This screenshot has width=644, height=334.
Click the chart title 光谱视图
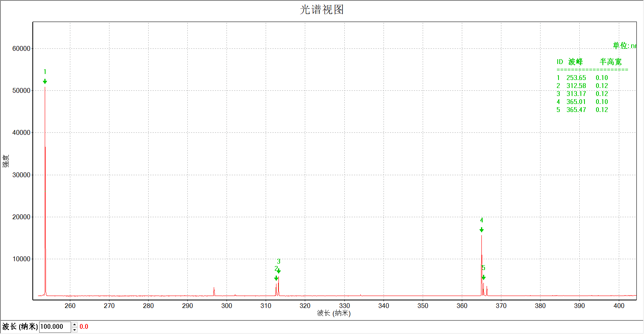pos(322,10)
